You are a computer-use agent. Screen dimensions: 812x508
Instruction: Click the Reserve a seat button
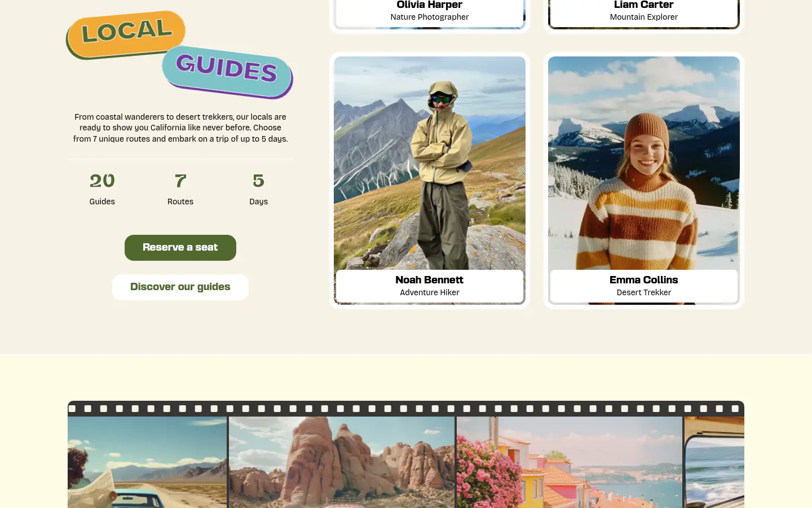180,248
